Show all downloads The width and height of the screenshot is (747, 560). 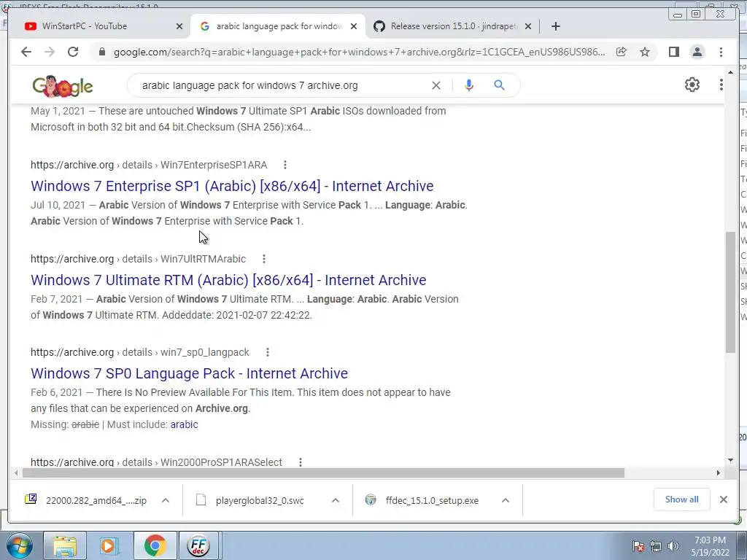click(x=681, y=499)
